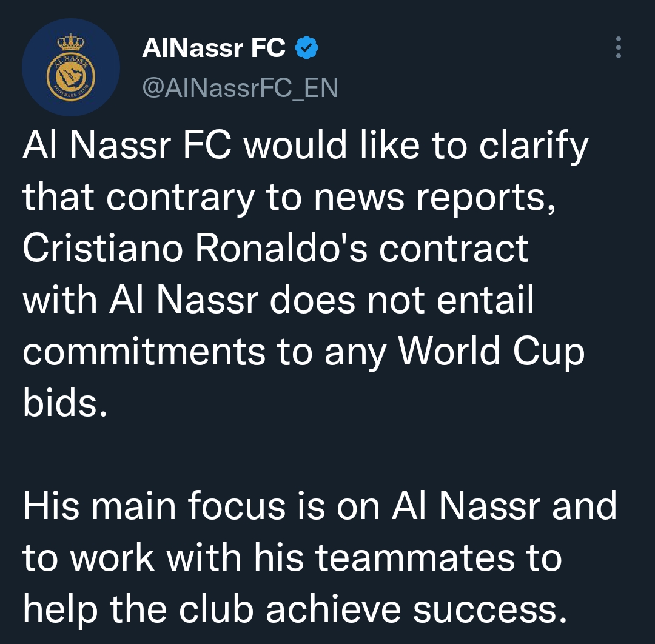Click the tweet's first line about clarifying

(x=305, y=146)
